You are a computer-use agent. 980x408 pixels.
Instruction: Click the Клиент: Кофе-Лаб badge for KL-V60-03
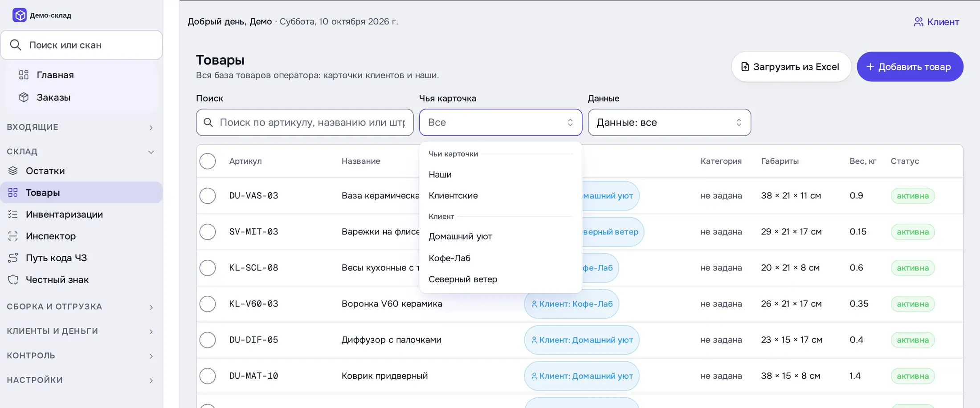point(572,304)
